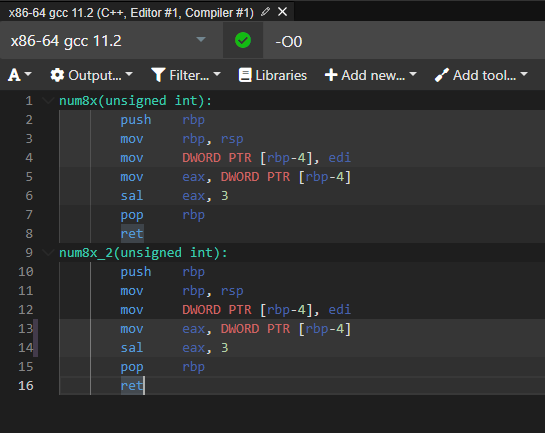
Task: Click the 'ret' instruction on line 8
Action: point(132,234)
